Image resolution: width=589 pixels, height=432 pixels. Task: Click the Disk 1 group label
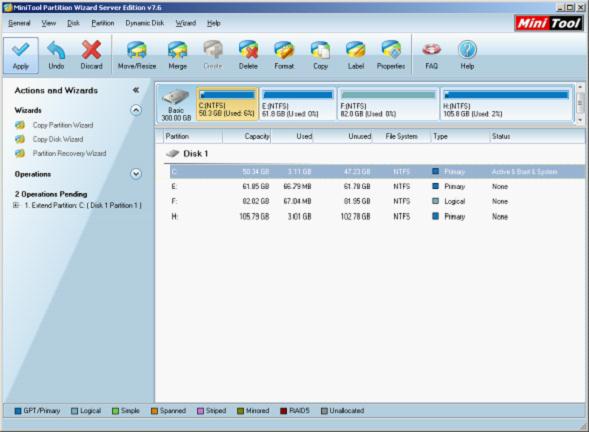(195, 154)
